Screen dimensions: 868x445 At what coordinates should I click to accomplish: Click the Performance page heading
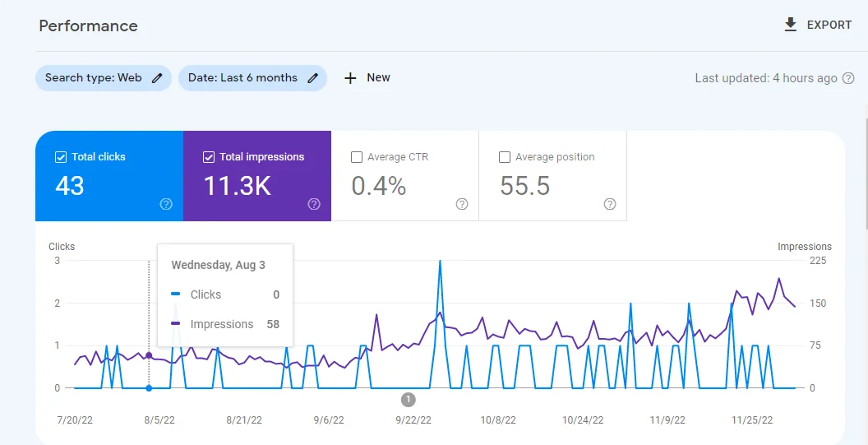[x=89, y=26]
